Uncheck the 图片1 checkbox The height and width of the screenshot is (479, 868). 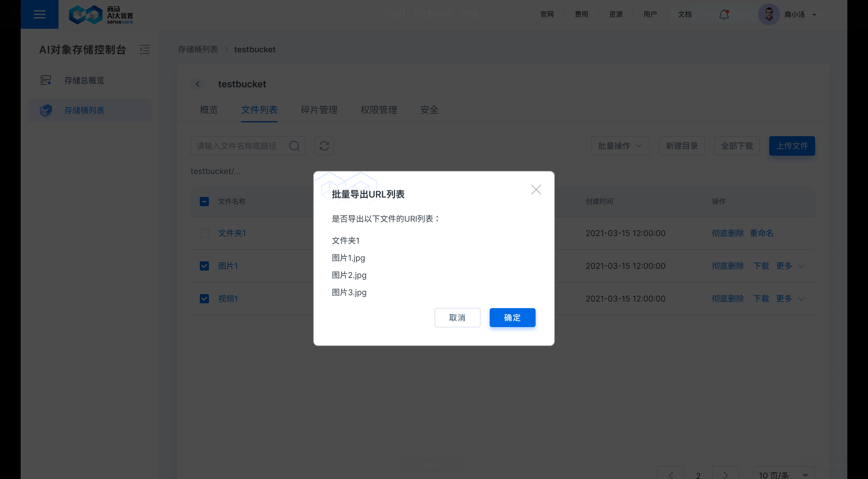click(204, 266)
